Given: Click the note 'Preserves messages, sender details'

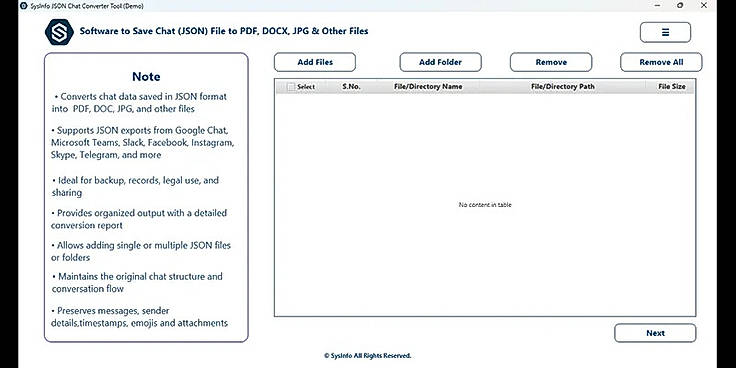Looking at the screenshot, I should 139,317.
